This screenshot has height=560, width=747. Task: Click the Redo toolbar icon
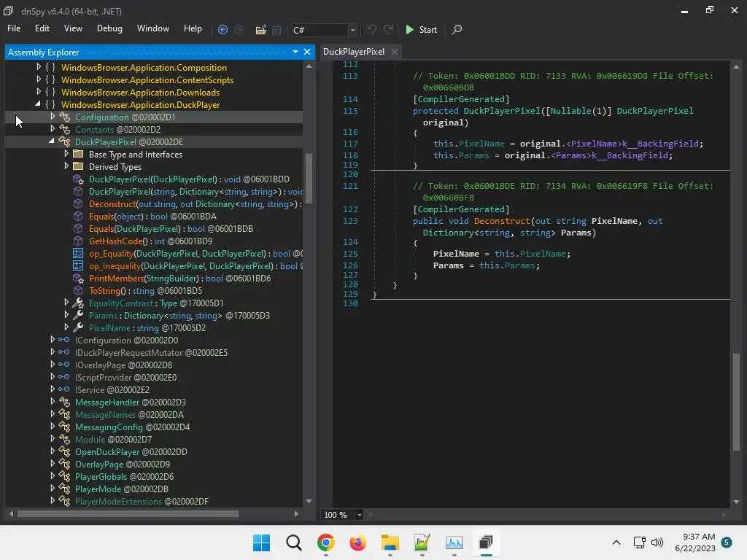tap(388, 29)
